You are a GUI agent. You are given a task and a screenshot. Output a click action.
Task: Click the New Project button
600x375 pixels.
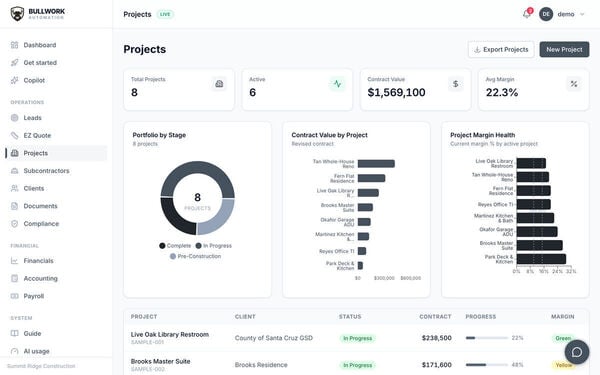pos(564,50)
